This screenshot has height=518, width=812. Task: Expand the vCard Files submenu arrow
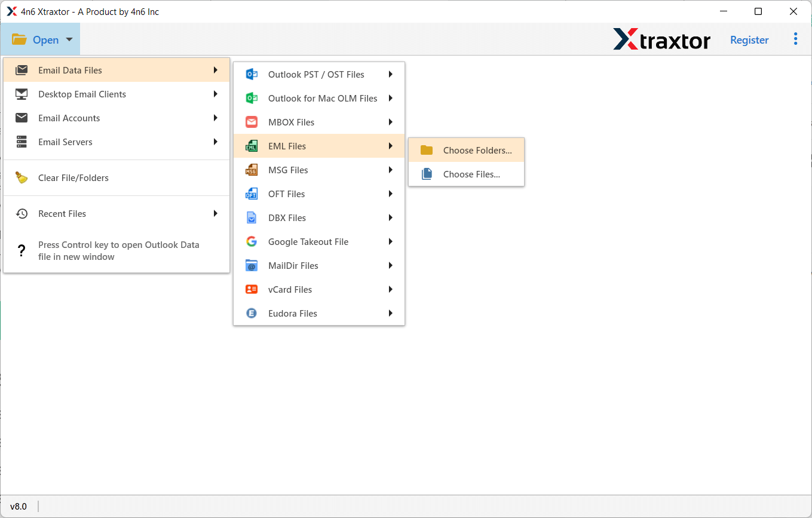pyautogui.click(x=390, y=289)
